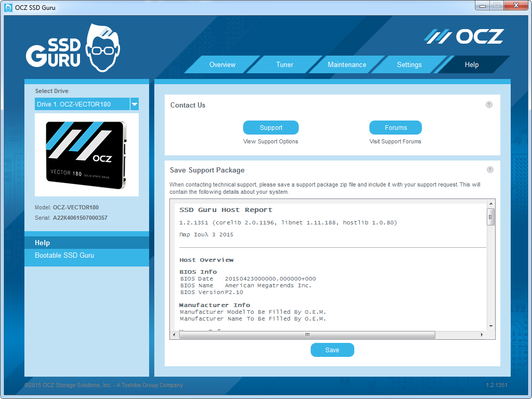This screenshot has height=399, width=532.
Task: Expand the Select Drive dropdown arrow
Action: point(135,104)
